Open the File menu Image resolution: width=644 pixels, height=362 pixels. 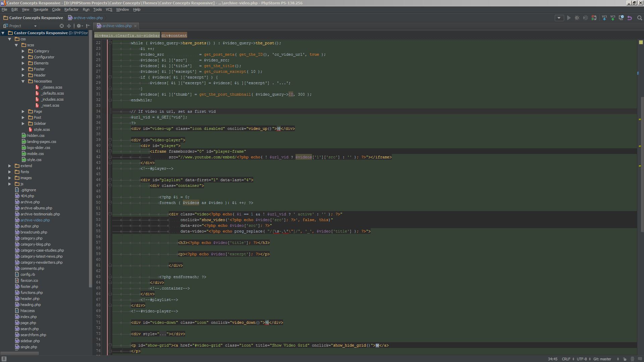click(x=4, y=9)
